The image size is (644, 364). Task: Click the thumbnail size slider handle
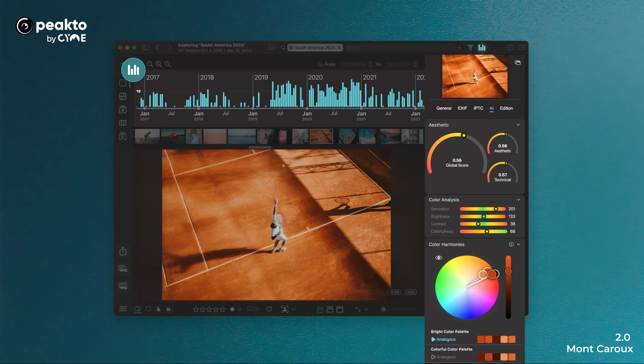(383, 309)
